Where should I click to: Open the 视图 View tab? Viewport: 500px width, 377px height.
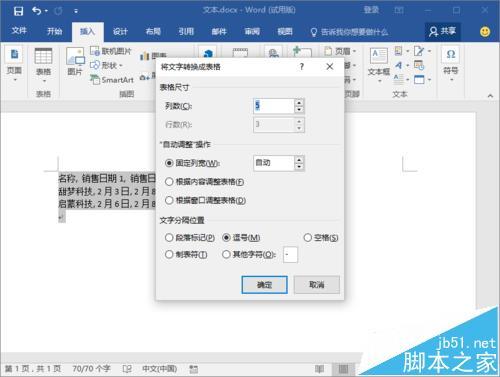[285, 32]
